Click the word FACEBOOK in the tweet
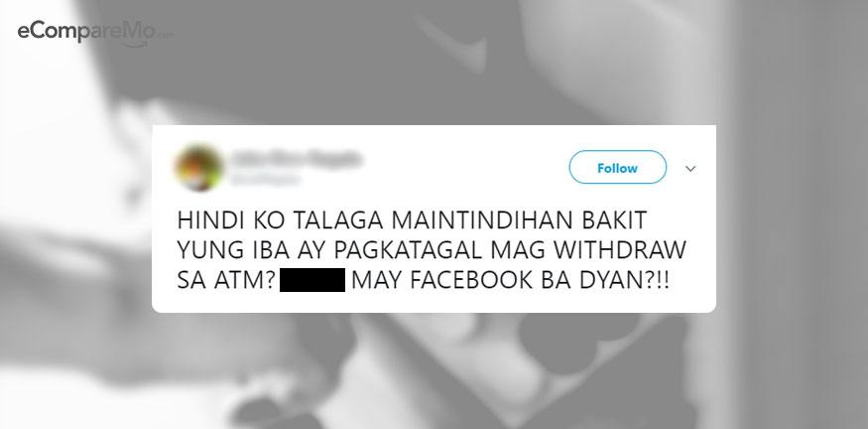This screenshot has width=868, height=429. [x=471, y=280]
